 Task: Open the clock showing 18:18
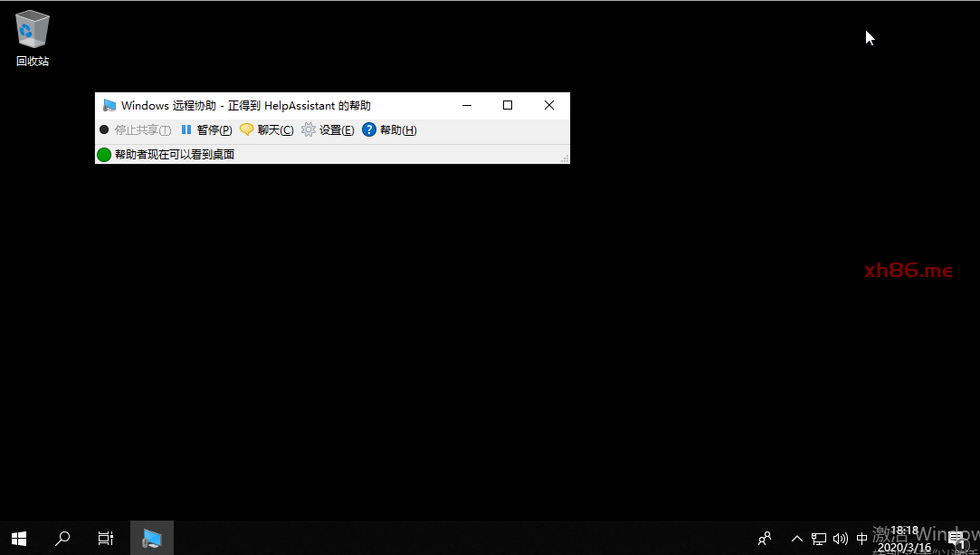[x=904, y=539]
